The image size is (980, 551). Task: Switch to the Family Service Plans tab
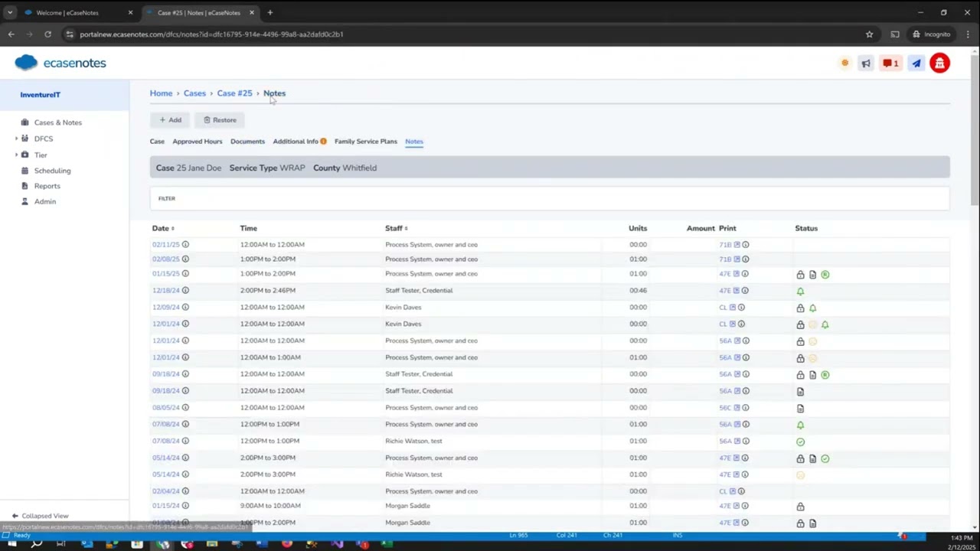(366, 142)
